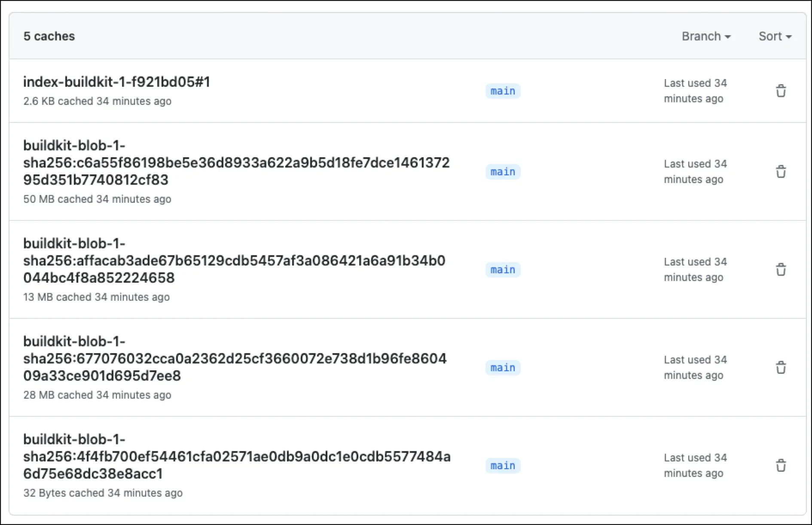
Task: Delete the 32 Bytes buildkit-blob cache
Action: (x=781, y=465)
